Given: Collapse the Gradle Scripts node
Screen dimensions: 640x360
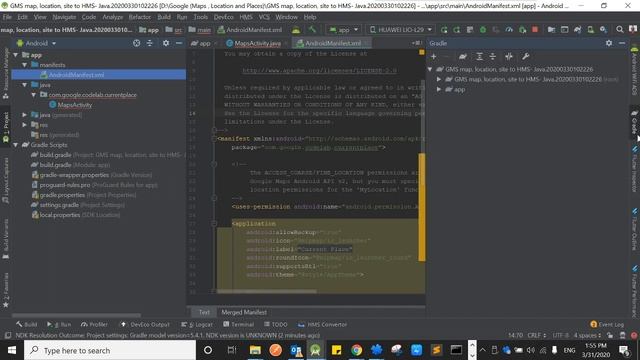Looking at the screenshot, I should 16,145.
